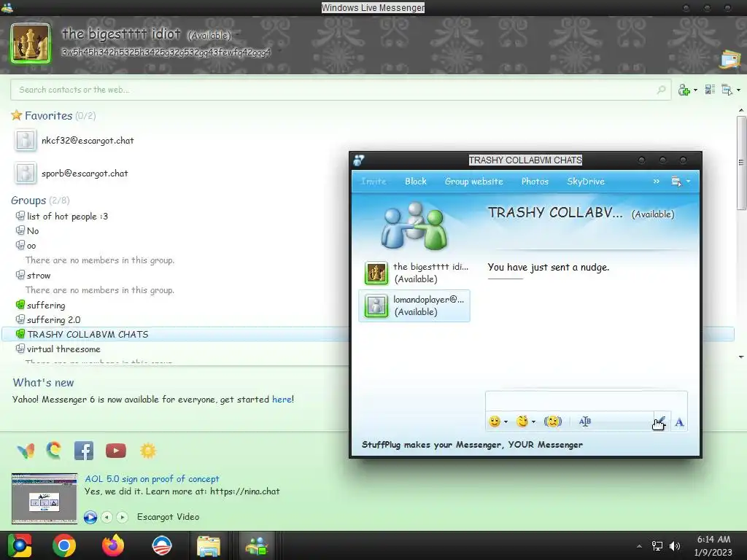
Task: Go to previous Escargot video item
Action: click(x=107, y=517)
